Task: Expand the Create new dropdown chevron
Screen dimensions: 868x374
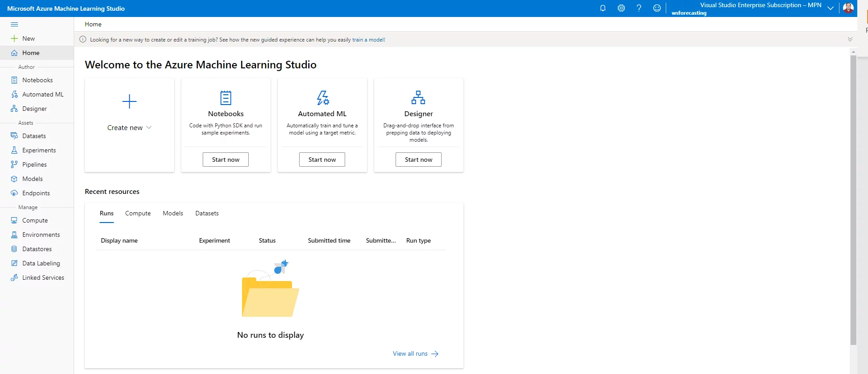Action: tap(149, 127)
